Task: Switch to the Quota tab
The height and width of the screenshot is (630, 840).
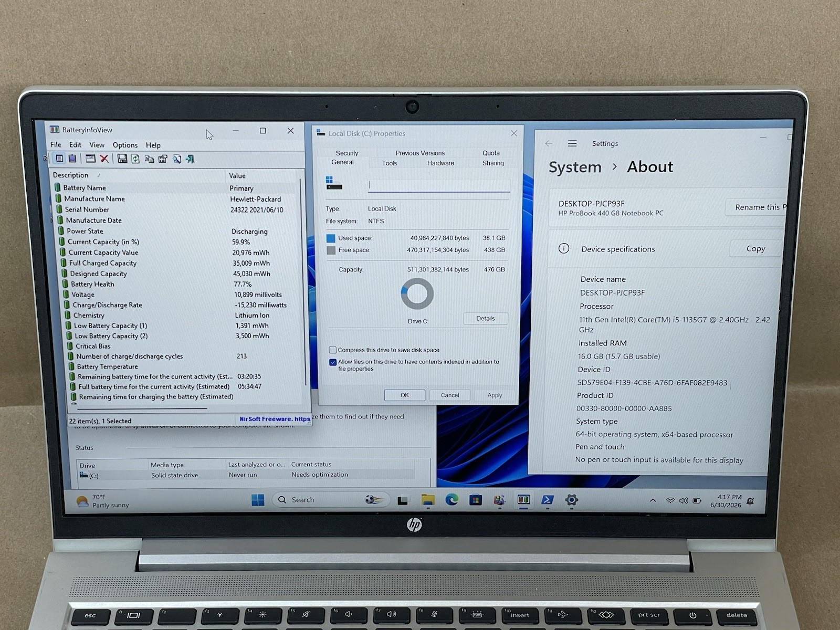Action: 491,153
